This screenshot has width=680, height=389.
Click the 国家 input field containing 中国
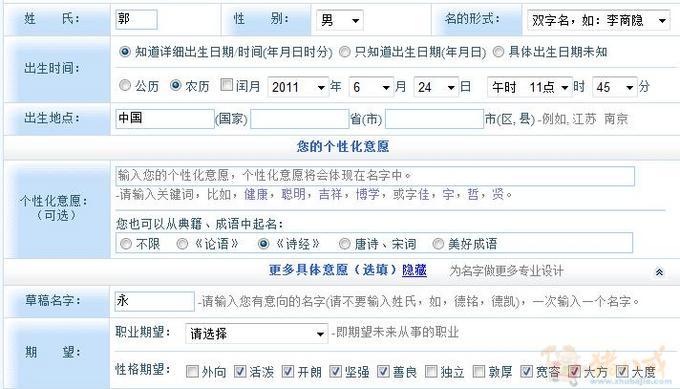165,119
